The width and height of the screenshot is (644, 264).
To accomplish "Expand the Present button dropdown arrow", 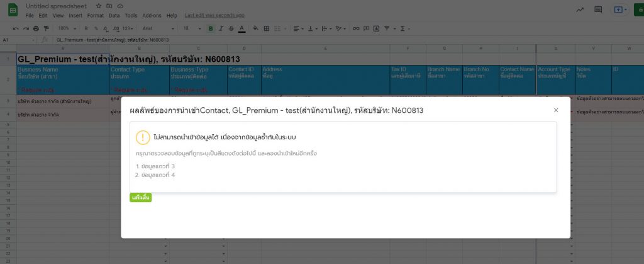I will click(x=626, y=10).
